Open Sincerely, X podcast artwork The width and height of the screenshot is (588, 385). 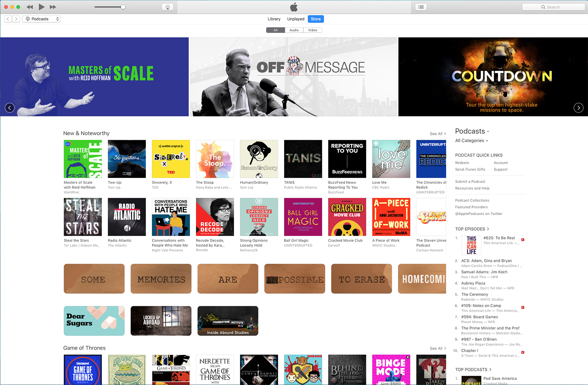pos(171,159)
